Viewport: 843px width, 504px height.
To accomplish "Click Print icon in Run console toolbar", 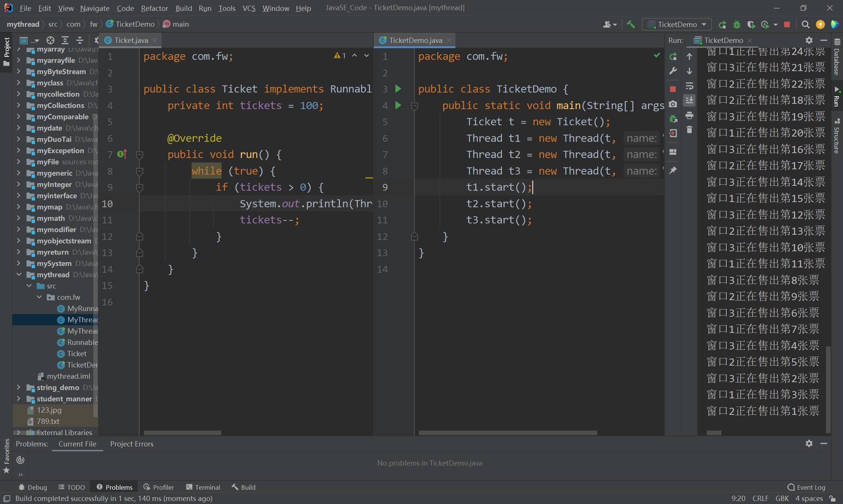I will click(689, 115).
